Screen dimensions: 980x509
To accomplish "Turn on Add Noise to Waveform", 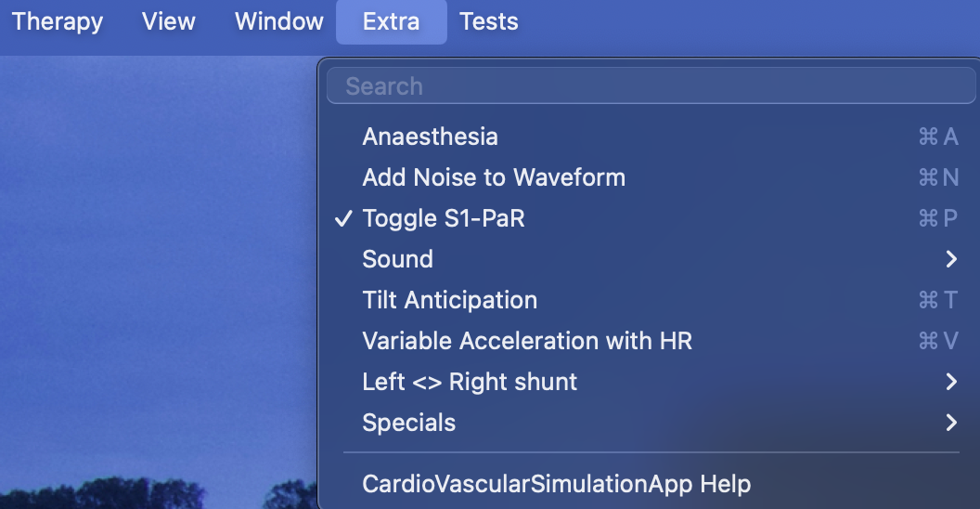I will click(494, 177).
